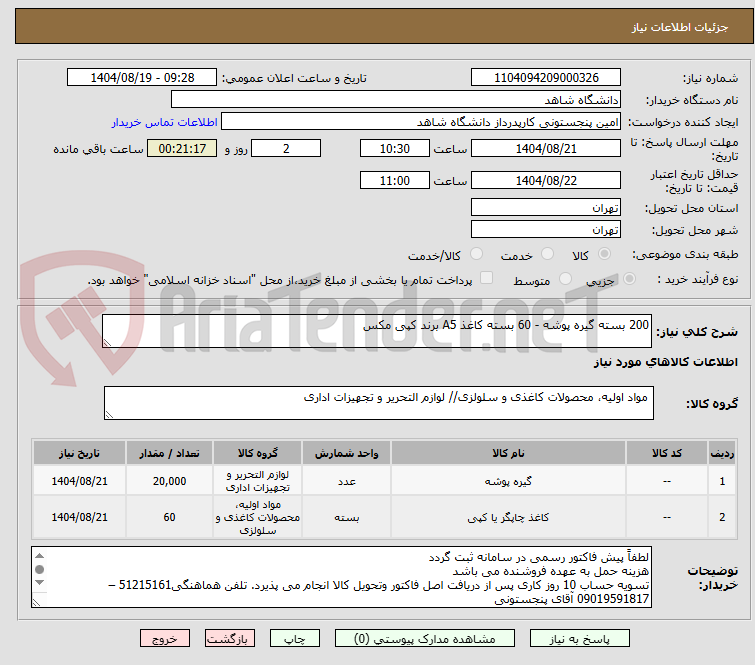Viewport: 755px width, 665px height.
Task: Click the 'گیره پوشه' item name cell
Action: pyautogui.click(x=508, y=481)
